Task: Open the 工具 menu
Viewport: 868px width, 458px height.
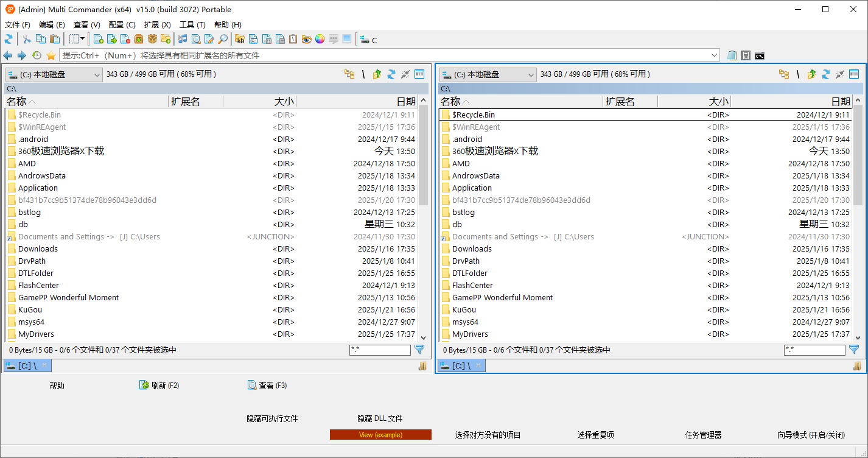Action: (x=192, y=24)
